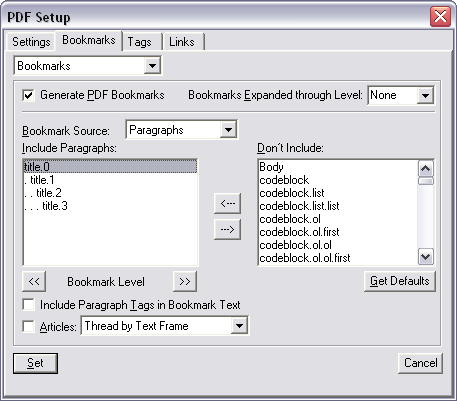Click the left arrow move-to-include button
The width and height of the screenshot is (457, 401).
pyautogui.click(x=227, y=203)
